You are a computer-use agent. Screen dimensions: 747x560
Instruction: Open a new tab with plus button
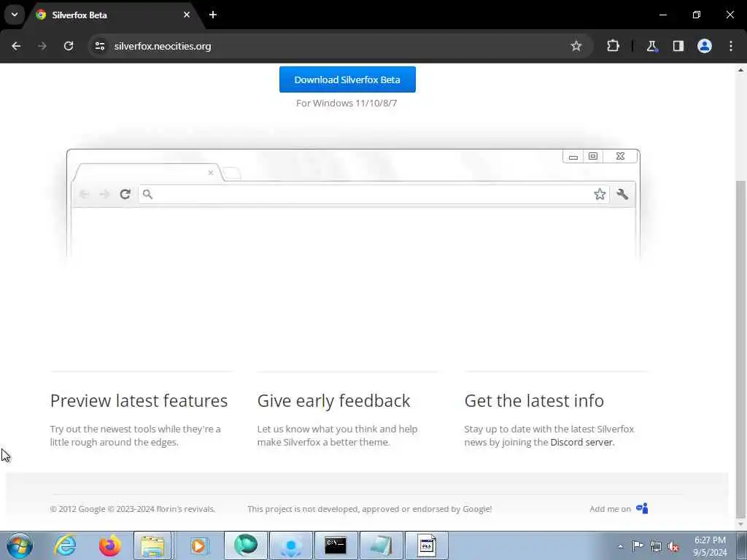click(x=213, y=15)
